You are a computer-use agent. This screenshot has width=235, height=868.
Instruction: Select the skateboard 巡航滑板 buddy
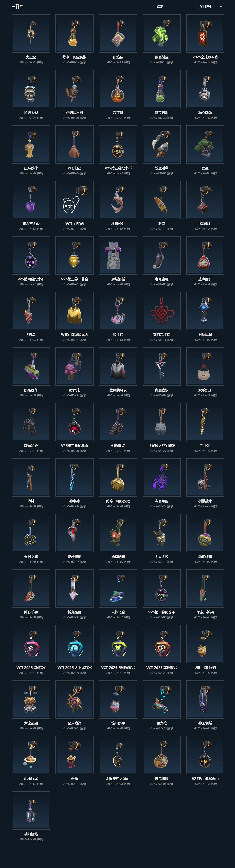[118, 255]
